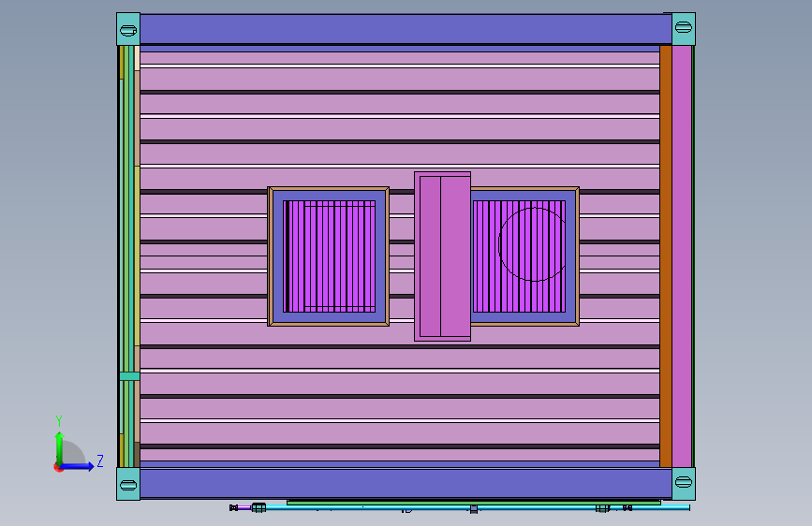
Task: Select the bottom-right teal corner casting
Action: [684, 484]
